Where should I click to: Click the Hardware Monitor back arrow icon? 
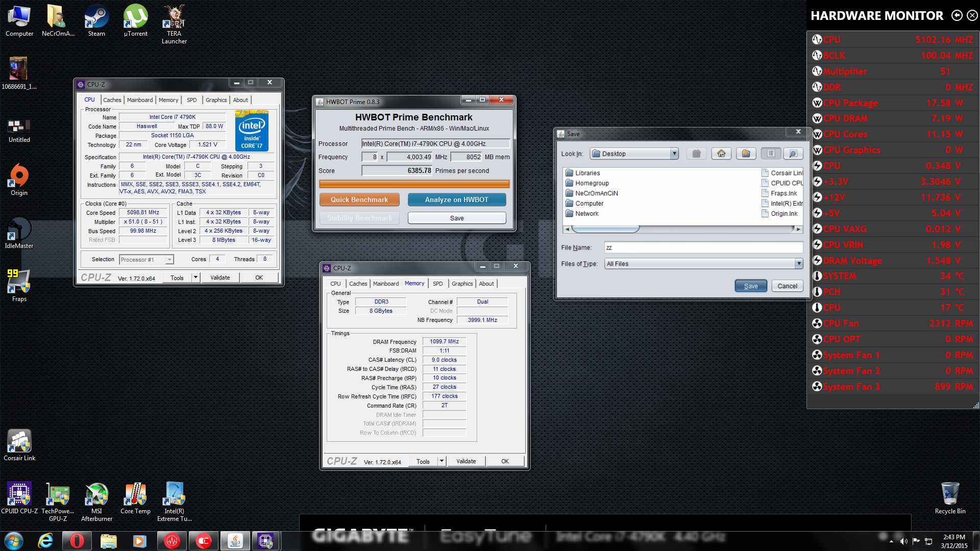tap(957, 15)
